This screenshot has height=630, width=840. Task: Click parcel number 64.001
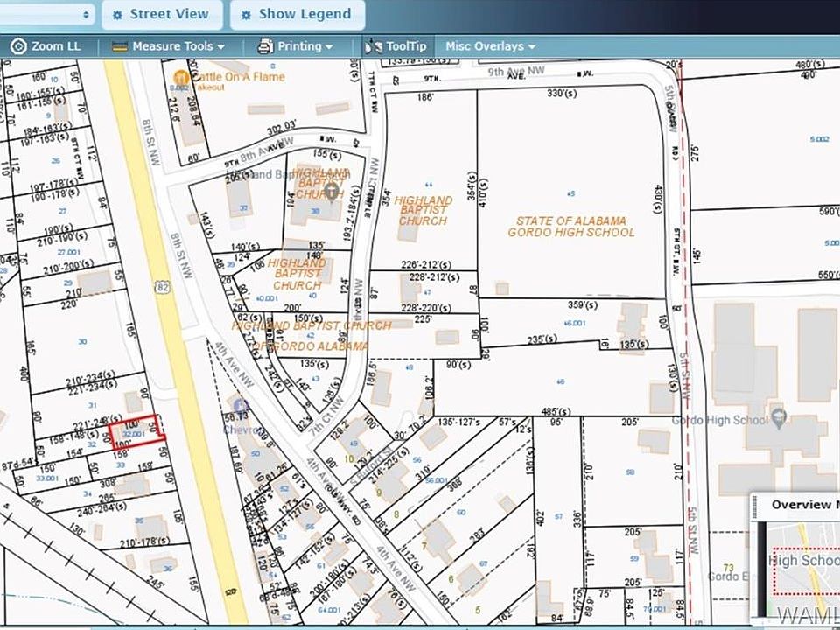pyautogui.click(x=329, y=610)
